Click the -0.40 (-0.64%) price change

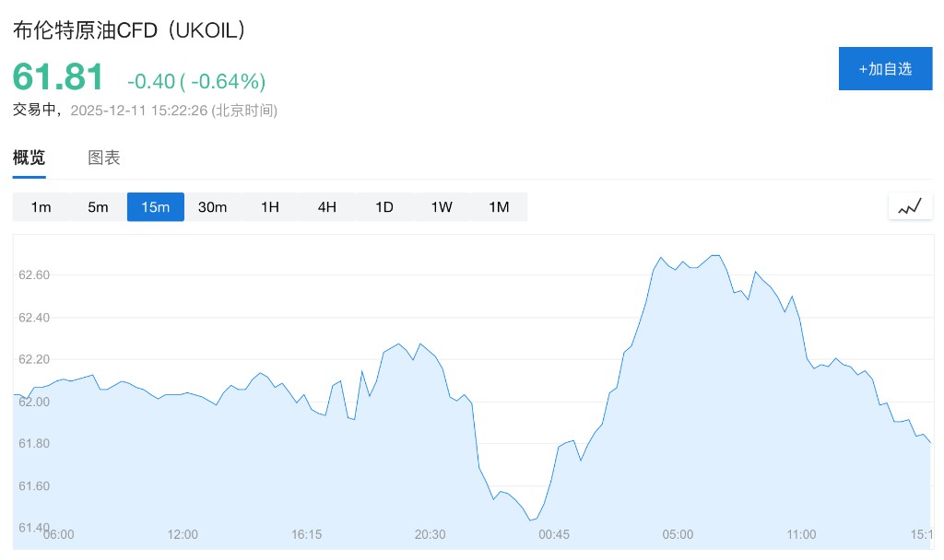click(196, 81)
